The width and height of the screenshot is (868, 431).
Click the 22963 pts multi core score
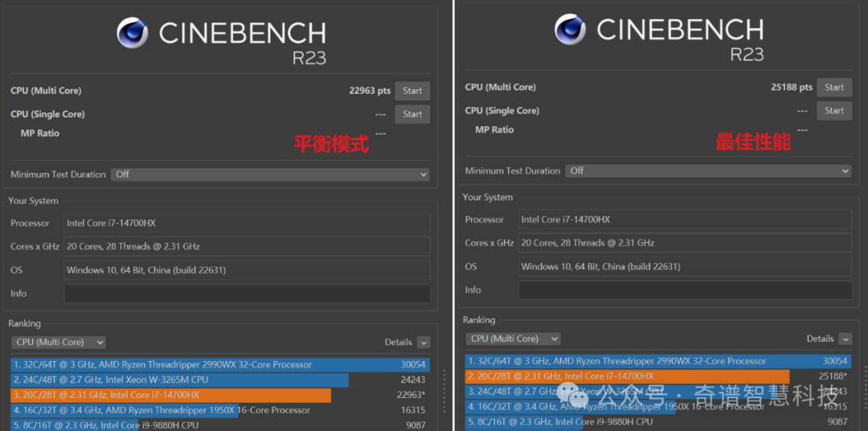(370, 91)
